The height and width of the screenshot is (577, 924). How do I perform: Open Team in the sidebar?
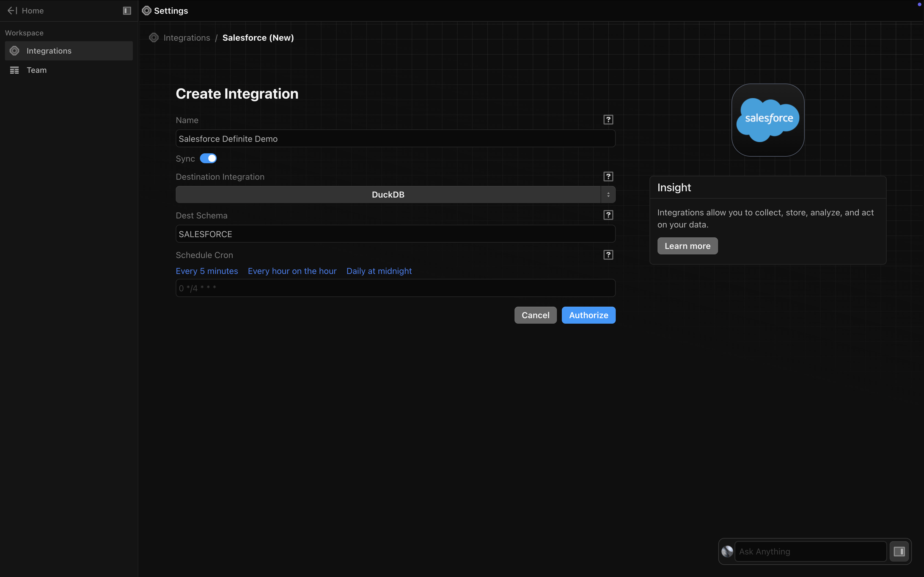[x=37, y=70]
